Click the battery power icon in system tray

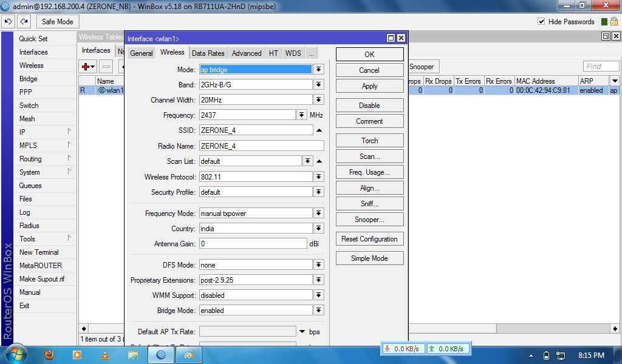[546, 356]
